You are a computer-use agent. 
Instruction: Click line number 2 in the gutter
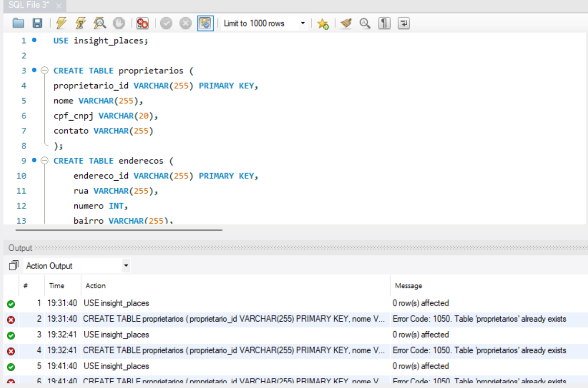click(23, 56)
